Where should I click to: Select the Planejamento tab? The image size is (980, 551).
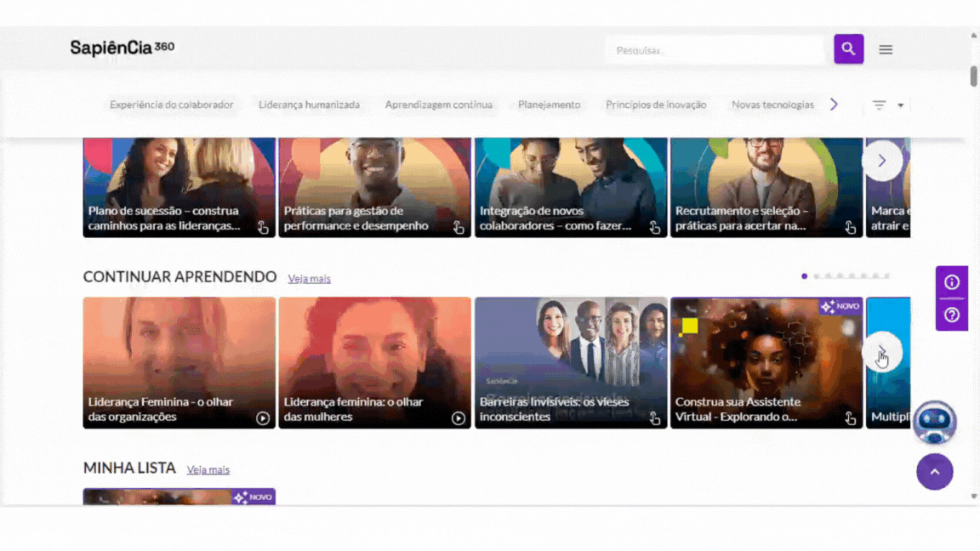pos(550,105)
